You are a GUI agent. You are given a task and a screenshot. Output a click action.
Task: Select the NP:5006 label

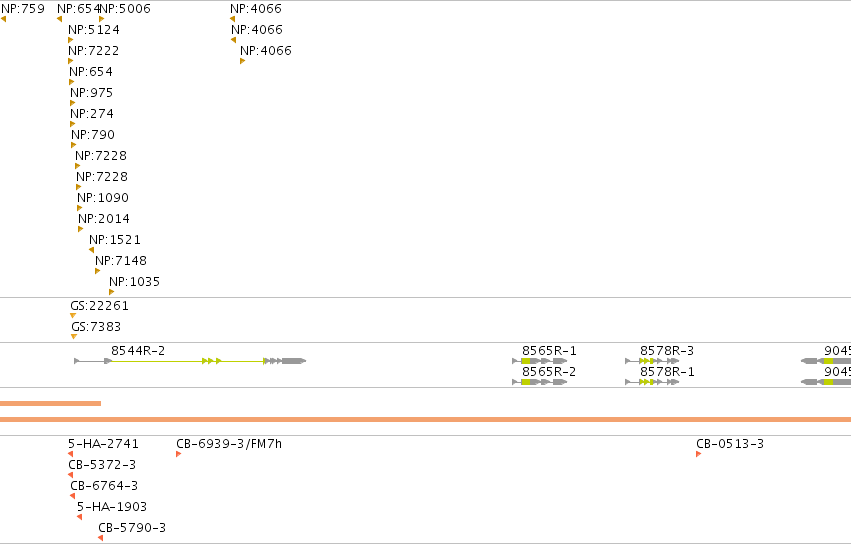click(125, 9)
